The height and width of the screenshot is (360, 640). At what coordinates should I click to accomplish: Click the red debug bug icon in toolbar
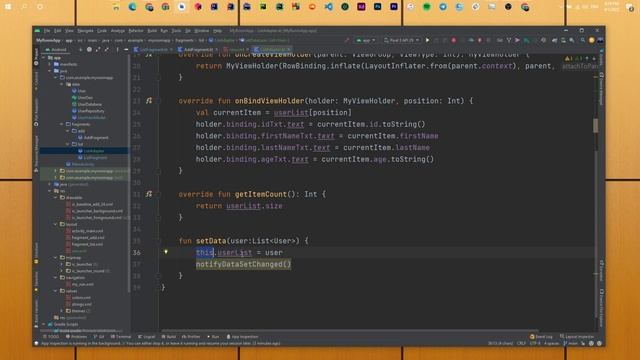pos(453,40)
